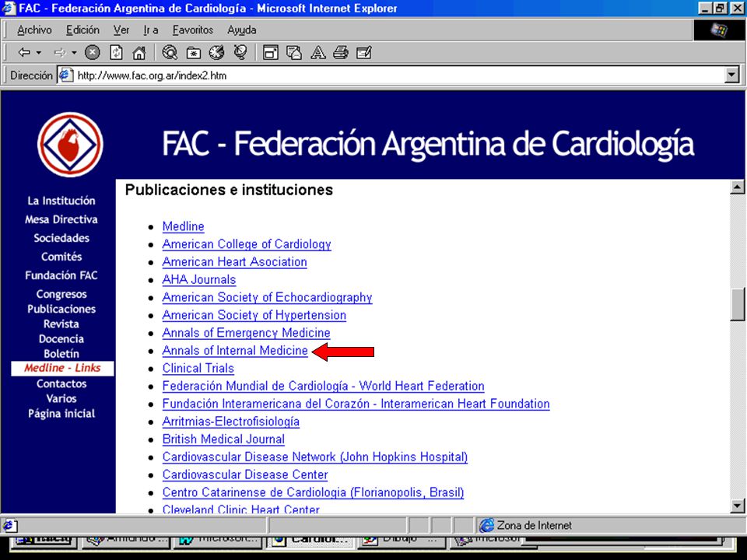Click the Fonts size 'A' icon
The image size is (747, 560).
pyautogui.click(x=317, y=52)
